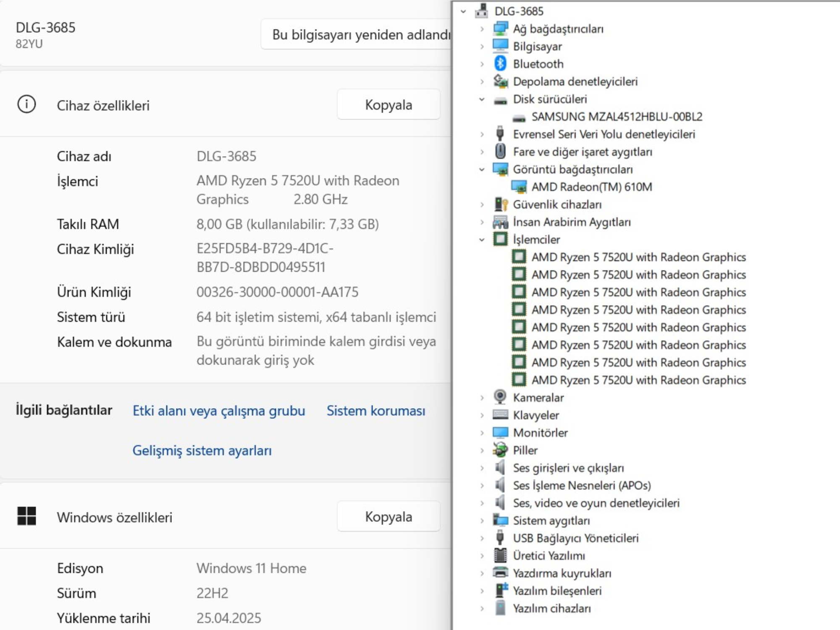Screen dimensions: 840x630
Task: Click the Ürün Kimliği value 00326-30000-00001-AA175
Action: (x=277, y=292)
